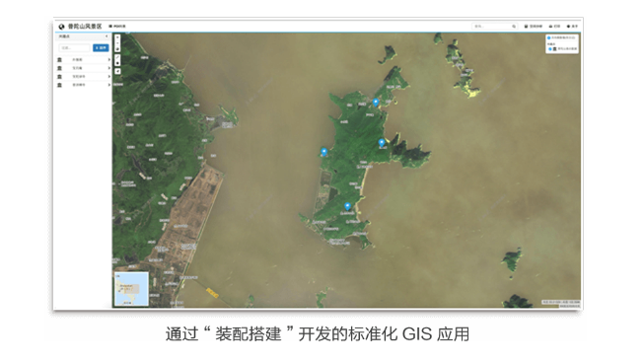Image resolution: width=644 pixels, height=362 pixels.
Task: Select the first point-of-interest row in the list
Action: click(x=84, y=60)
